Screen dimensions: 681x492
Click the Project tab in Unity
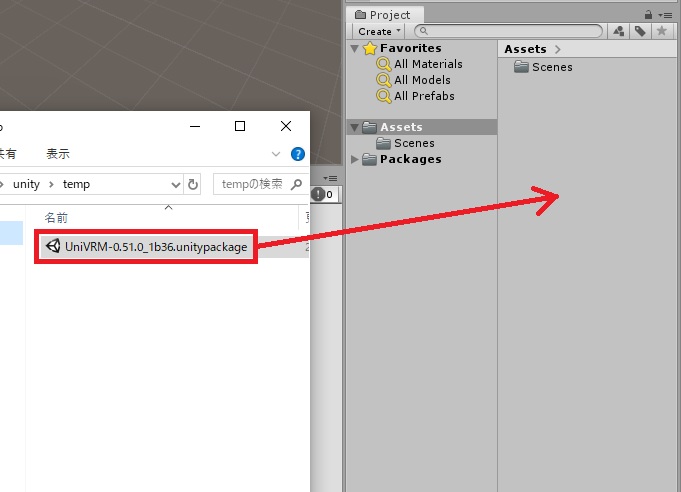383,15
